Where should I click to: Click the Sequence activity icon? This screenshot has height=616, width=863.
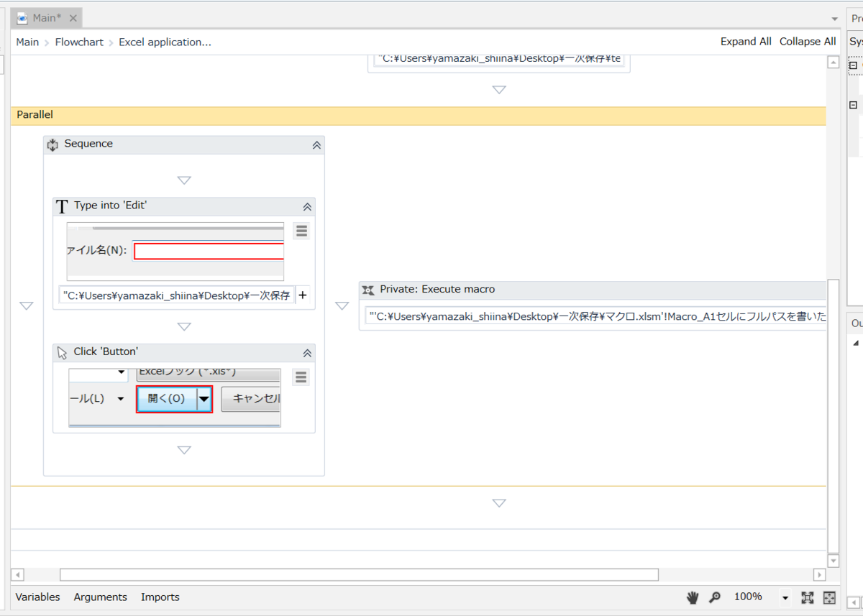coord(52,144)
